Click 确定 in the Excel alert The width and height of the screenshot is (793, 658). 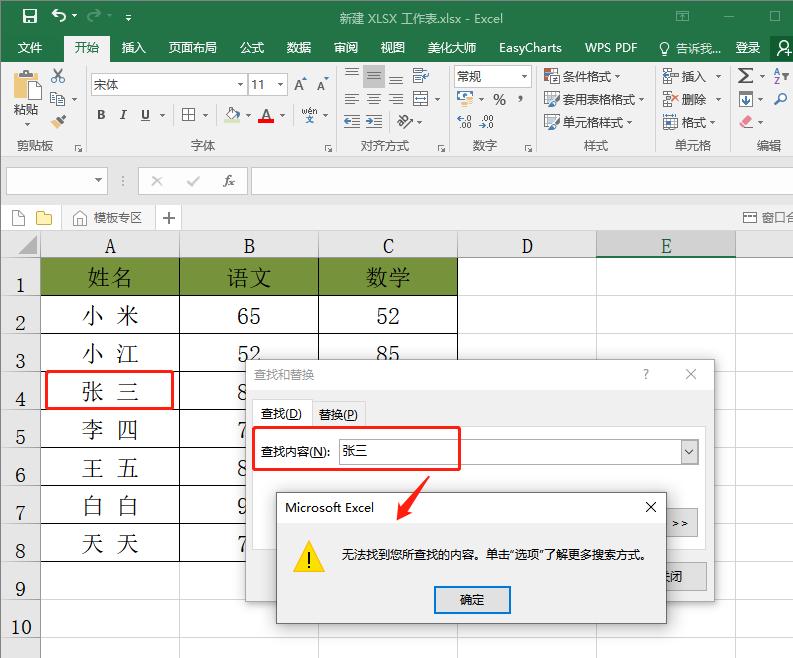pyautogui.click(x=472, y=600)
